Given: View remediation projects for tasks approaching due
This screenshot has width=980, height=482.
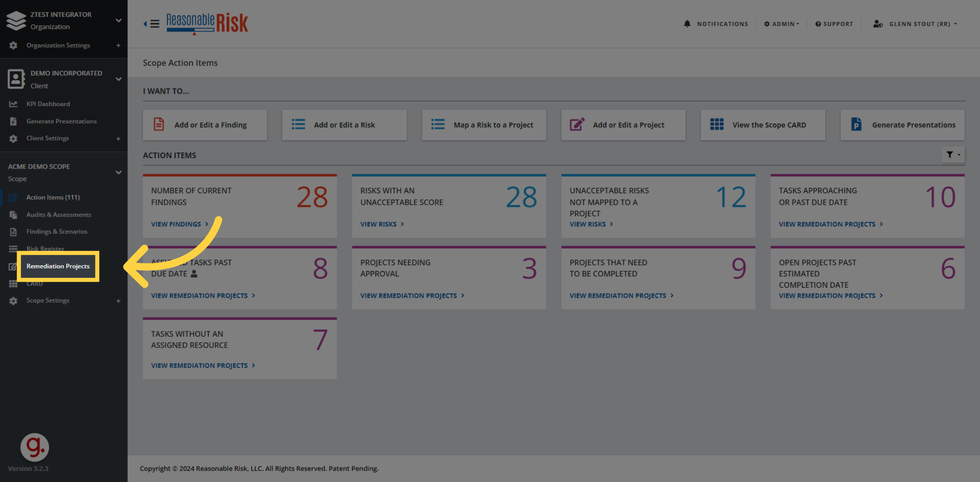Looking at the screenshot, I should coord(831,224).
